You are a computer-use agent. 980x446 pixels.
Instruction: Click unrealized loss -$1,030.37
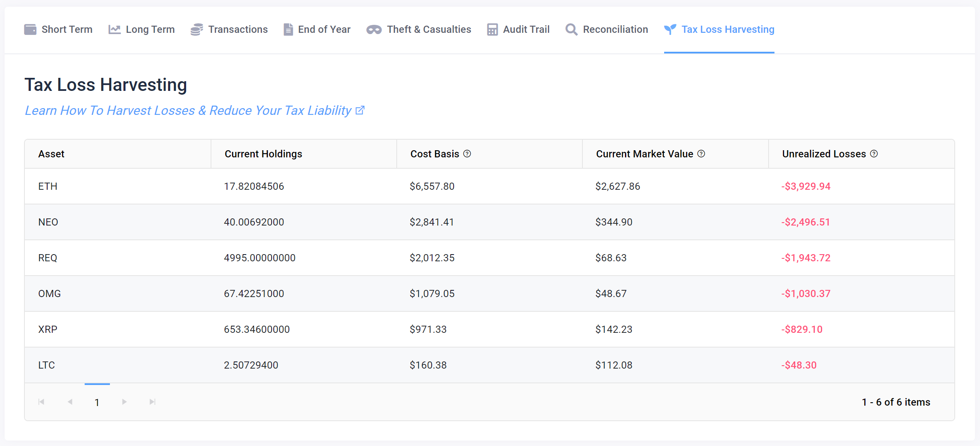point(806,294)
